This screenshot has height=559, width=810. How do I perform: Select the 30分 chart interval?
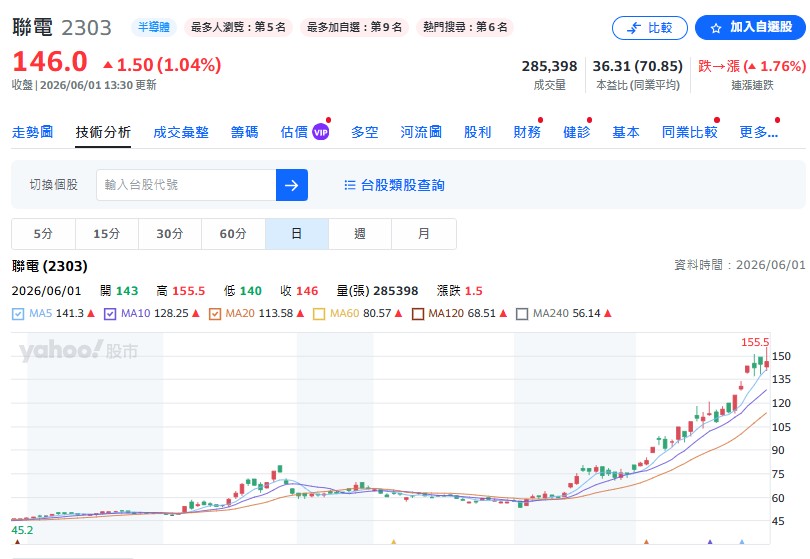(x=170, y=234)
